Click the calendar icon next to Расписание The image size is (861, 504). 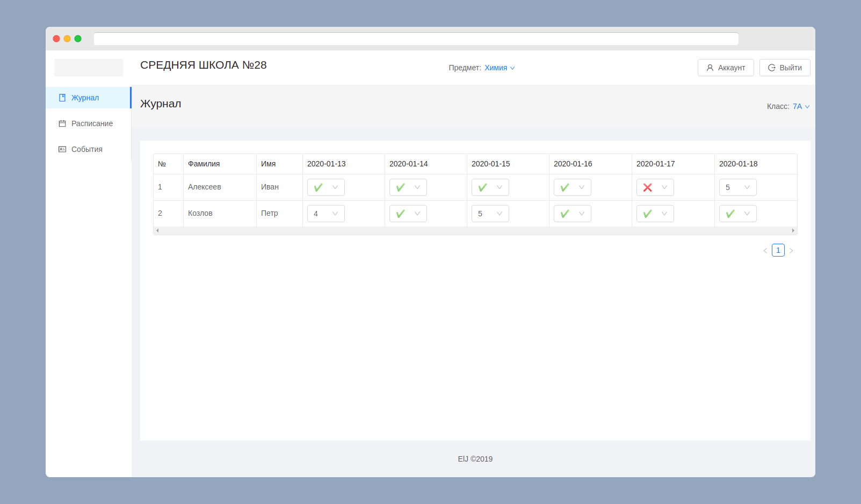[62, 123]
